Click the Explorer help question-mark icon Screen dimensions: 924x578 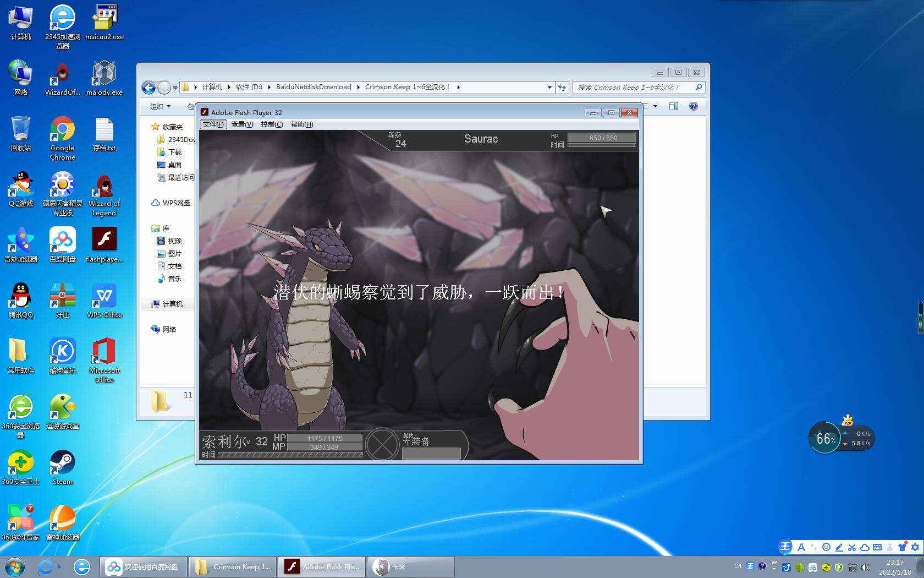[693, 106]
